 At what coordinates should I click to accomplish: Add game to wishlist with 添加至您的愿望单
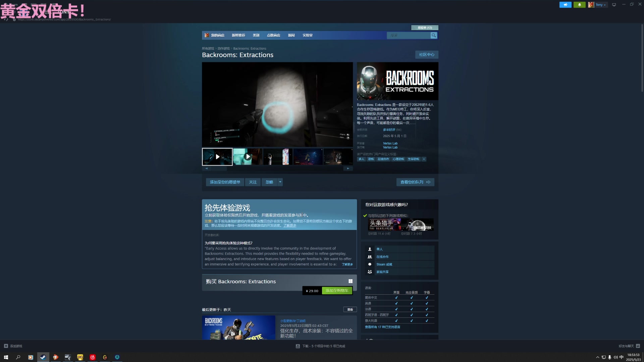tap(225, 182)
